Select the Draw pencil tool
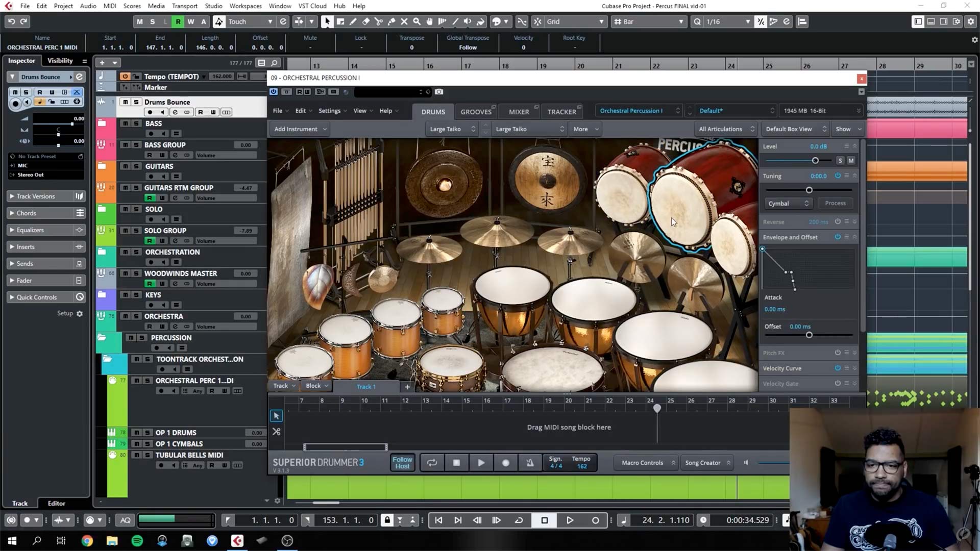Image resolution: width=980 pixels, height=551 pixels. point(353,21)
